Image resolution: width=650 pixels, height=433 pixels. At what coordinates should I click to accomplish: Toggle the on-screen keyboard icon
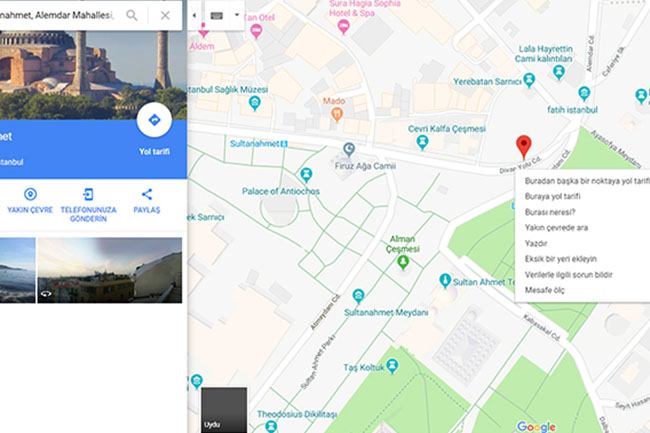click(x=217, y=16)
